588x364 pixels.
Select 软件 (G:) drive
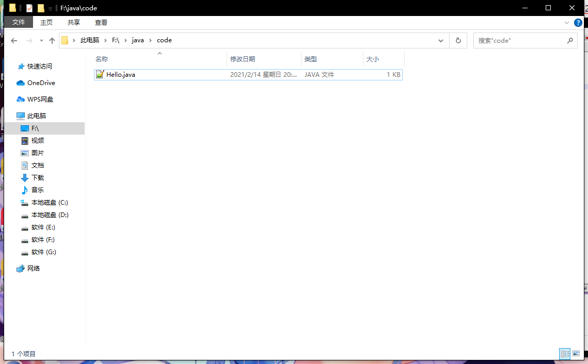click(43, 252)
